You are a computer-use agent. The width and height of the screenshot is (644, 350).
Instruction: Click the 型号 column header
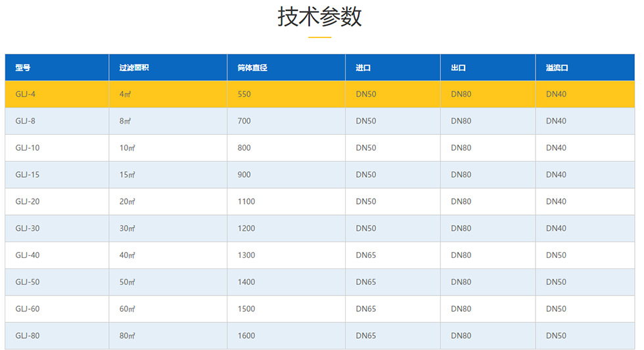click(23, 68)
